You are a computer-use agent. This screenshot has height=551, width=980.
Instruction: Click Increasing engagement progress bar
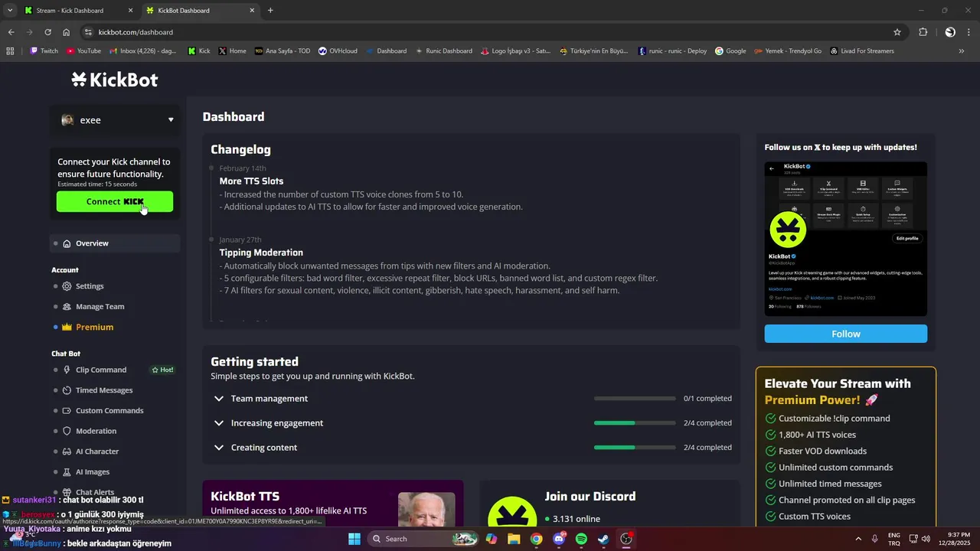635,423
